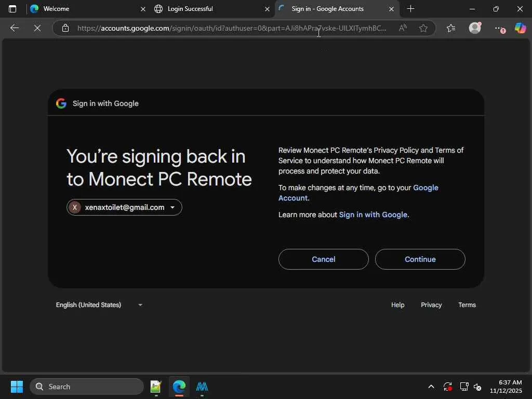Open Edge Settings and more menu

tap(499, 29)
